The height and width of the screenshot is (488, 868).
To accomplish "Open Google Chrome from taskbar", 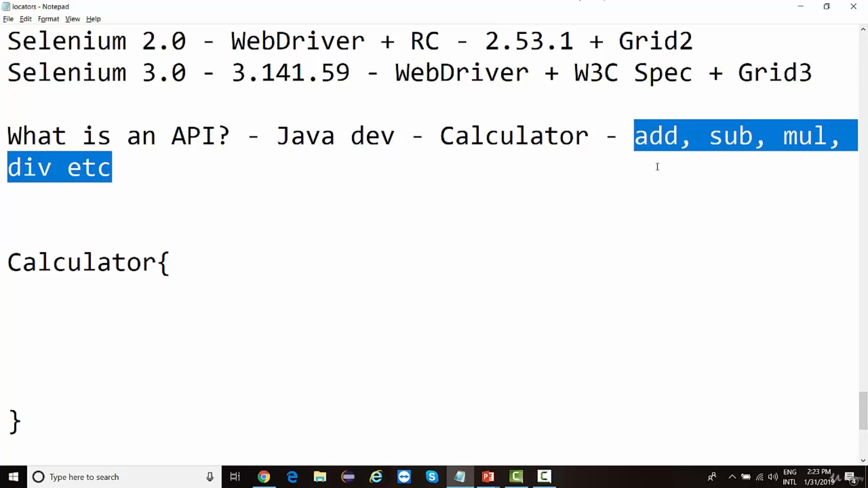I will pos(264,477).
